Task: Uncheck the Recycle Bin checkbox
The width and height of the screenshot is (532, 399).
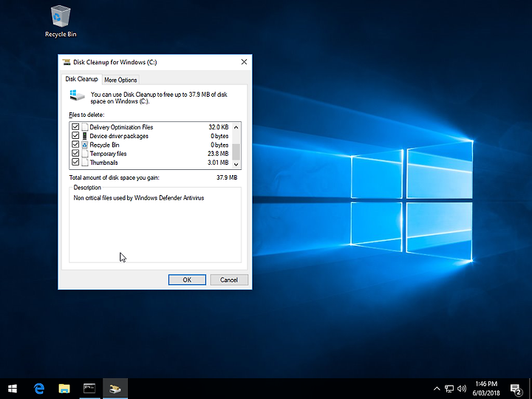Action: [x=75, y=145]
